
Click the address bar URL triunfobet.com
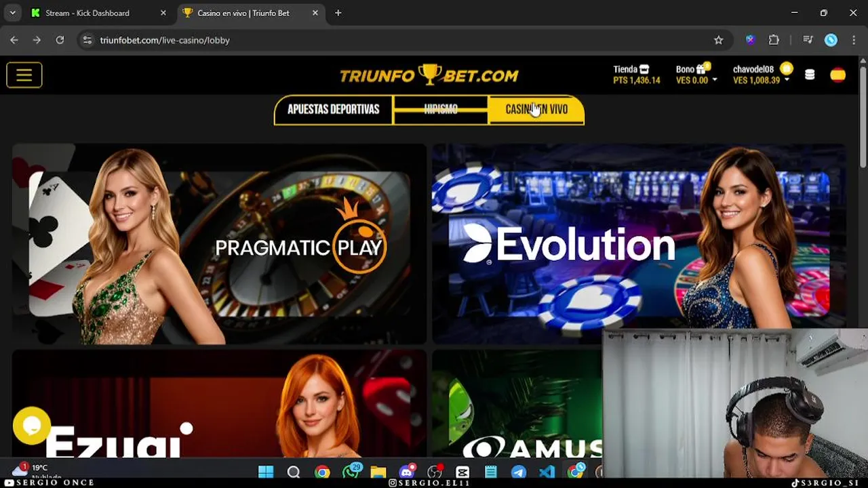click(165, 40)
